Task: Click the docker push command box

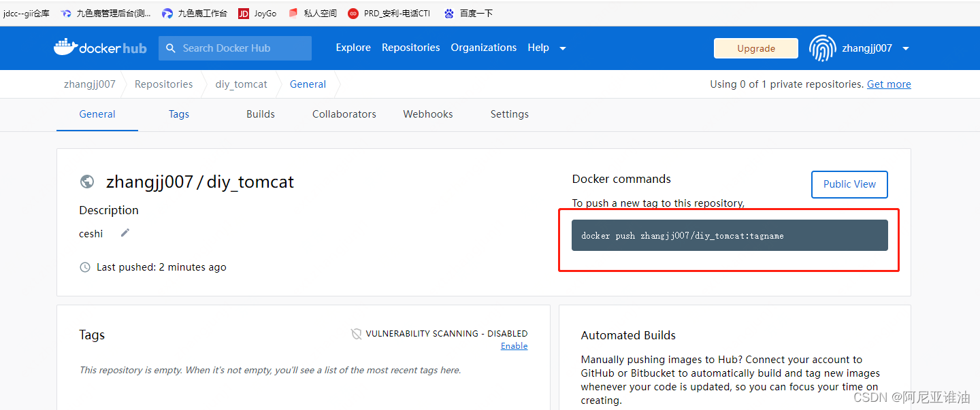Action: click(x=730, y=235)
